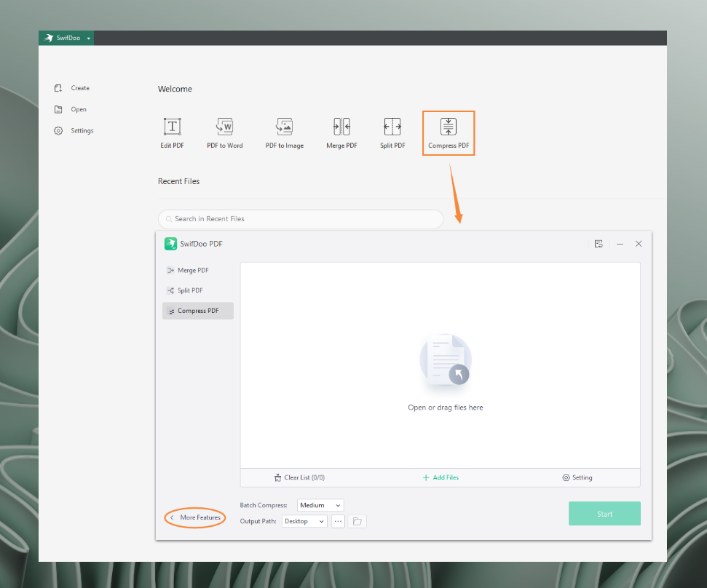Screen dimensions: 707x588
Task: Minimize the SwifDoo PDF dialog
Action: (x=620, y=244)
